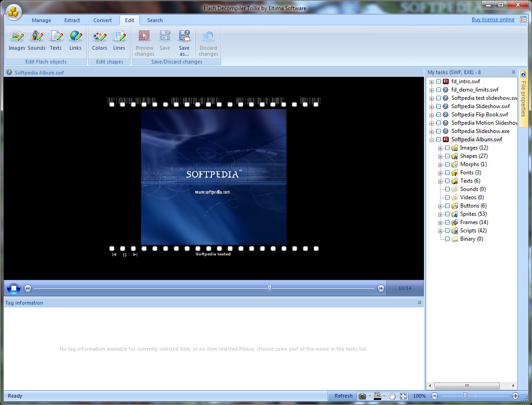Zoom out with the minus button

click(x=435, y=396)
